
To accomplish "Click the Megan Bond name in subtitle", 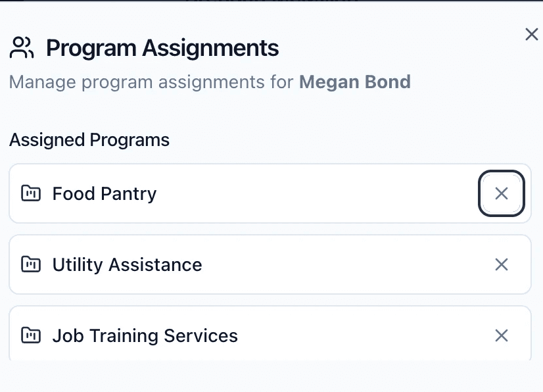I will pyautogui.click(x=354, y=82).
